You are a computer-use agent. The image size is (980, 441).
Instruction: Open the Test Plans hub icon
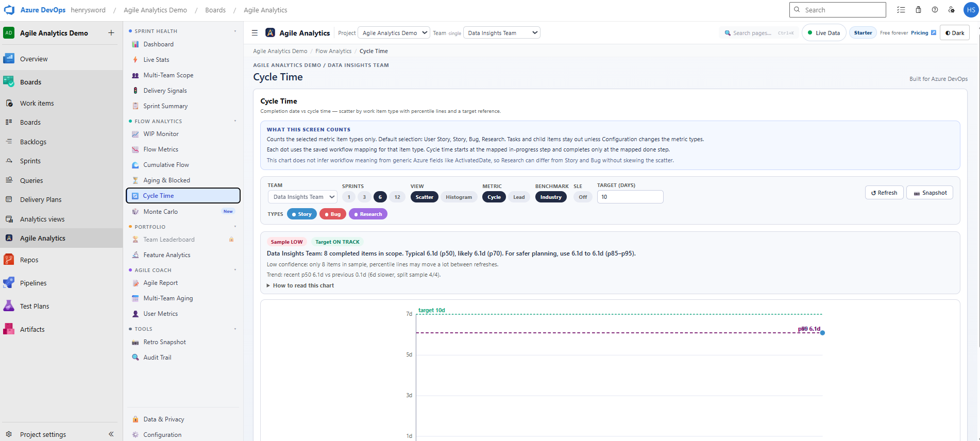pyautogui.click(x=9, y=306)
